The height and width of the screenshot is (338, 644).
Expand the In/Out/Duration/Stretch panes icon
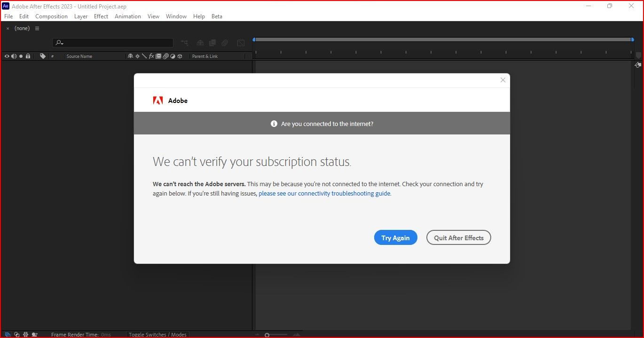point(25,335)
